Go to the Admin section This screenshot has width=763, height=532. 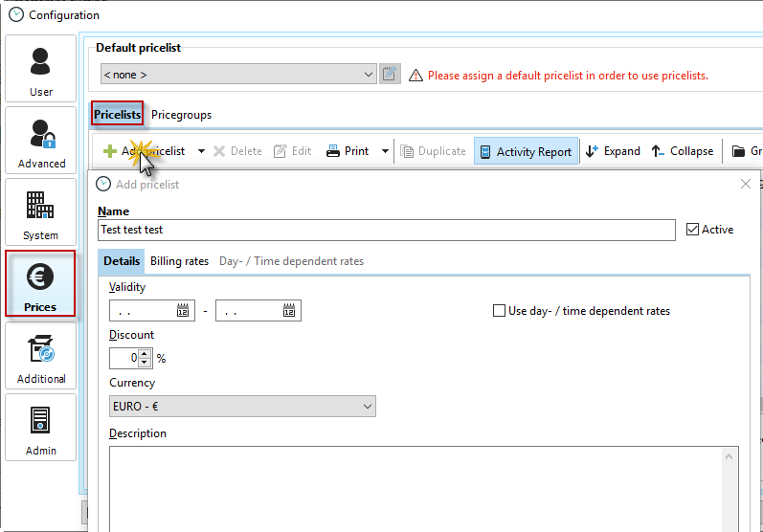click(x=41, y=428)
